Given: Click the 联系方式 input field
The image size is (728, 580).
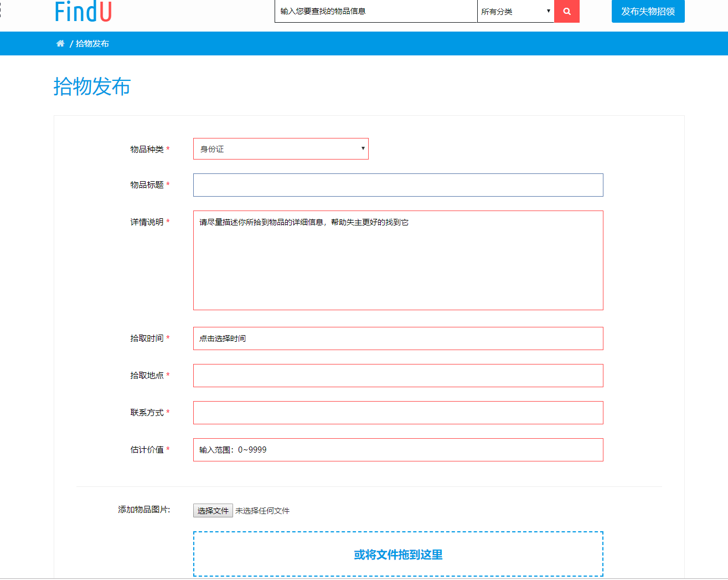Looking at the screenshot, I should 397,412.
